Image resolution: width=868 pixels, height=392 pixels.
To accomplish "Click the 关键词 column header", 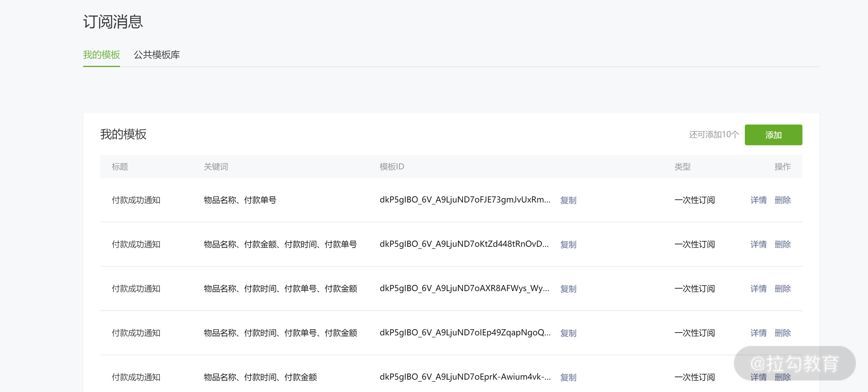I will [x=216, y=167].
